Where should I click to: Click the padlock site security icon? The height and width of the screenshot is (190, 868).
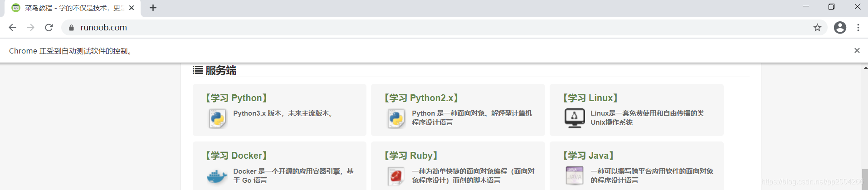coord(71,28)
